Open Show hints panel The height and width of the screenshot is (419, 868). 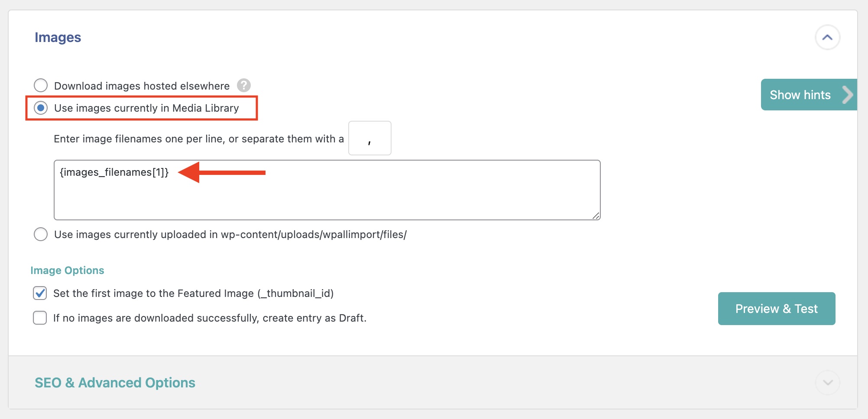[809, 94]
